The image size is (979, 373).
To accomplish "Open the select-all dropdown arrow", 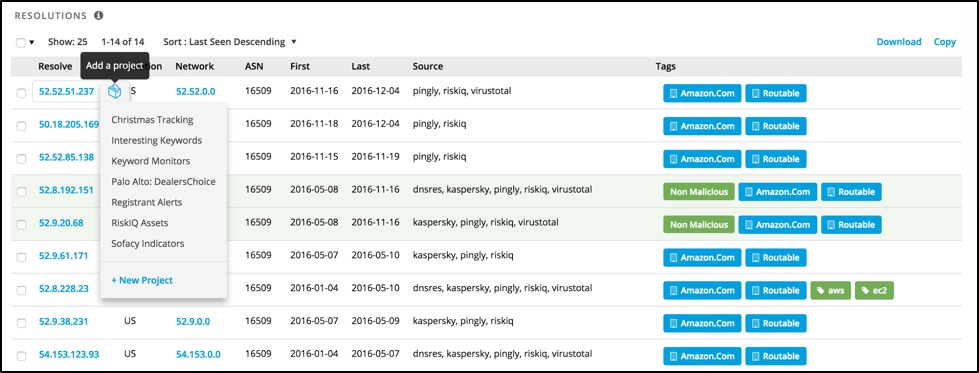I will point(31,42).
